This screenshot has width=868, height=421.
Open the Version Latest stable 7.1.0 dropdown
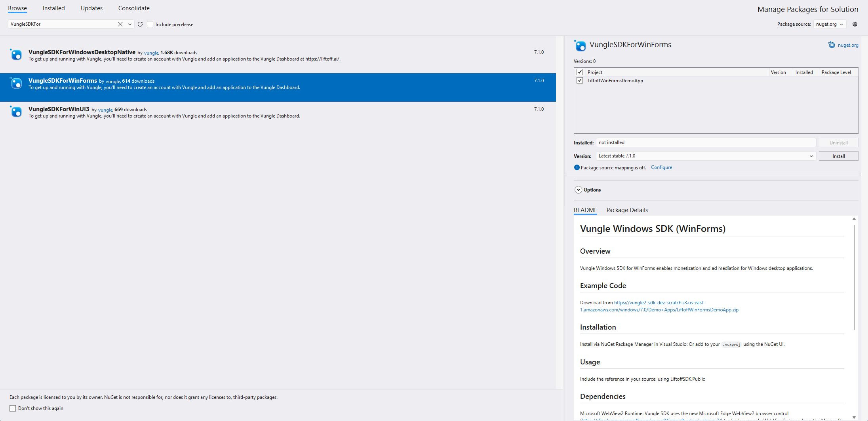(x=706, y=156)
